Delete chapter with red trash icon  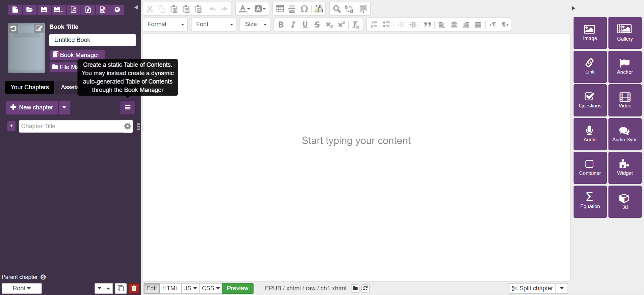[x=134, y=288]
